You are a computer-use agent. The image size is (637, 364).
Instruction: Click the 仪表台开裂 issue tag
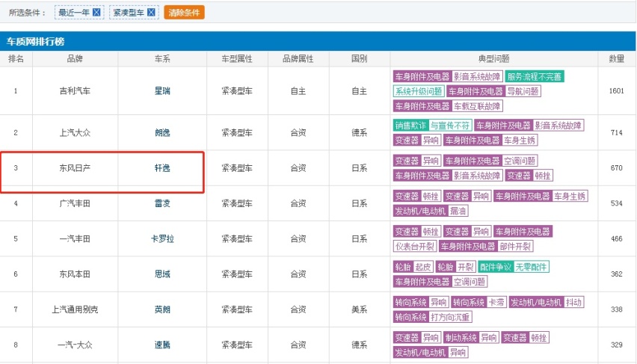pyautogui.click(x=415, y=246)
